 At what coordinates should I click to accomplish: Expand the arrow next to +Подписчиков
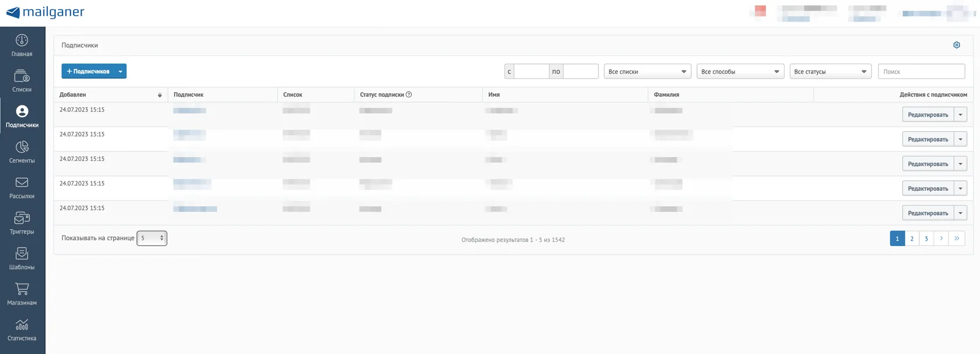point(120,71)
